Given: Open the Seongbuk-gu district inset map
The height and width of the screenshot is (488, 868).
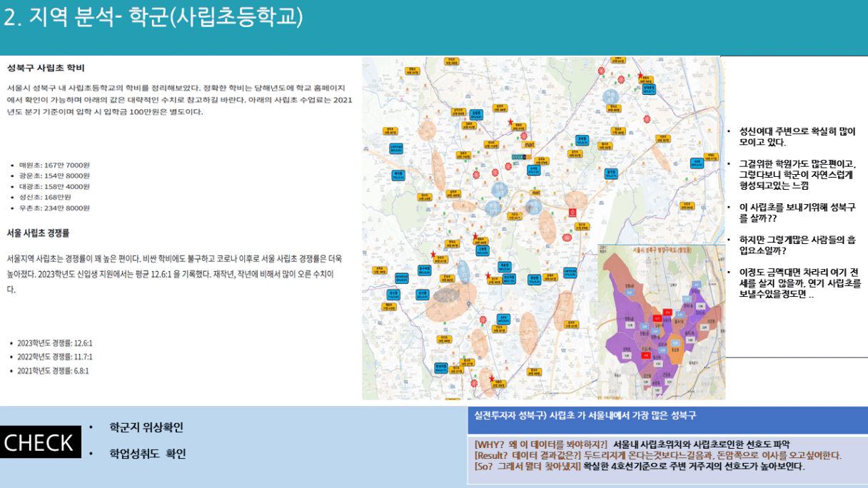Looking at the screenshot, I should 661,321.
